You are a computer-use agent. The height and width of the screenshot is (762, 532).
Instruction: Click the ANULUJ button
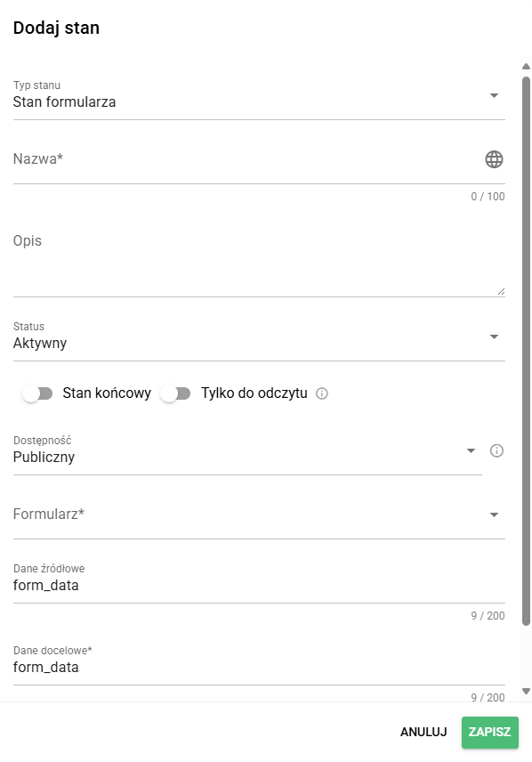pos(423,732)
